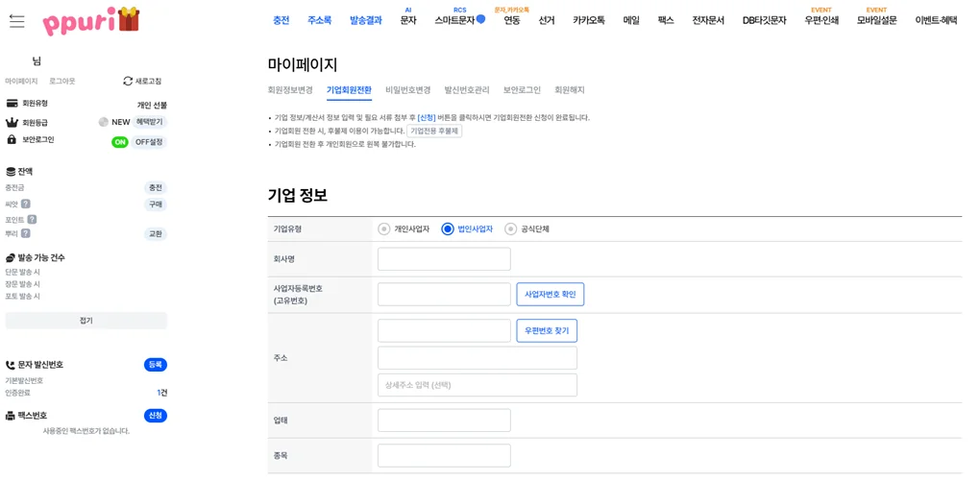Image resolution: width=980 pixels, height=481 pixels.
Task: Click the 사업자번호 확인 button
Action: (x=550, y=295)
